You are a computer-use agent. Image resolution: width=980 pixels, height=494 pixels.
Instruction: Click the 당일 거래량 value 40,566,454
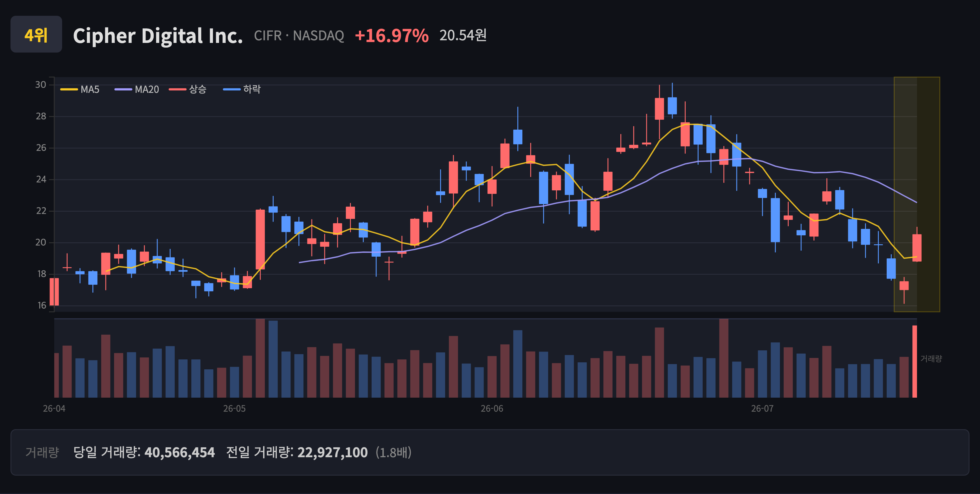coord(180,453)
